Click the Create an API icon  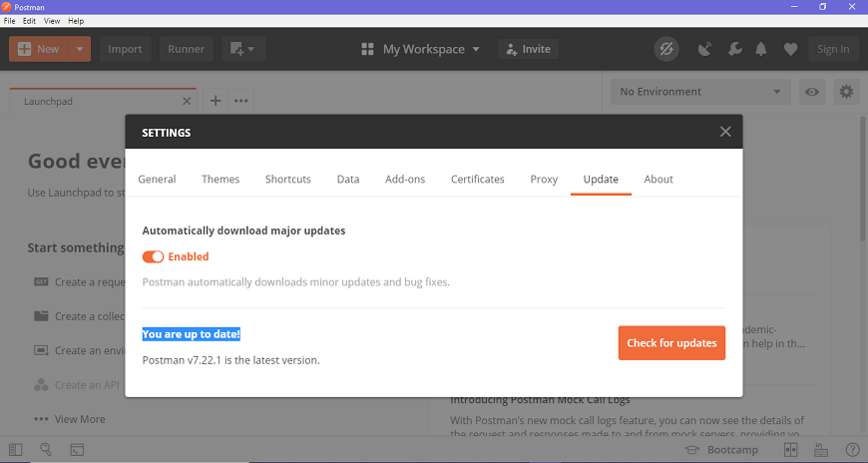point(41,385)
